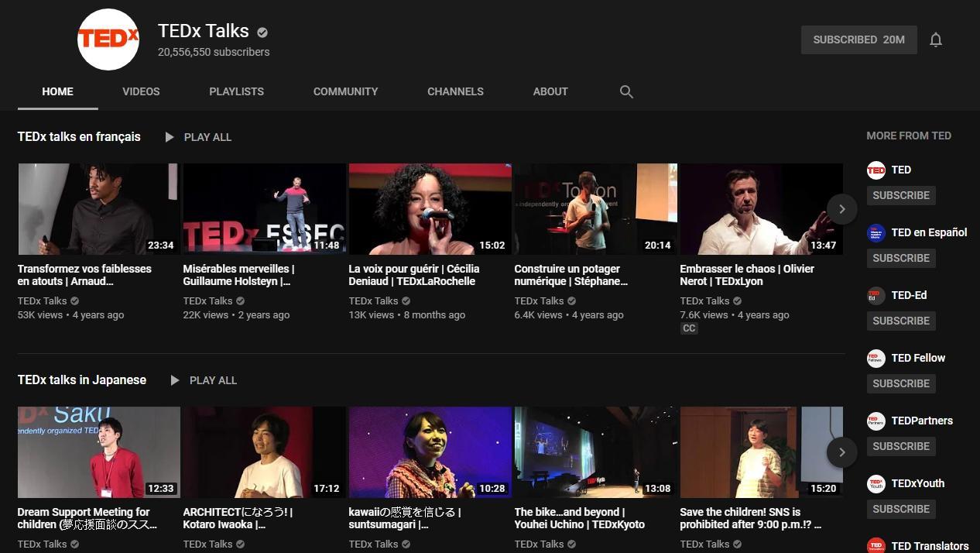The image size is (980, 553).
Task: Subscribe to the TED Fellow channel
Action: pyautogui.click(x=901, y=383)
